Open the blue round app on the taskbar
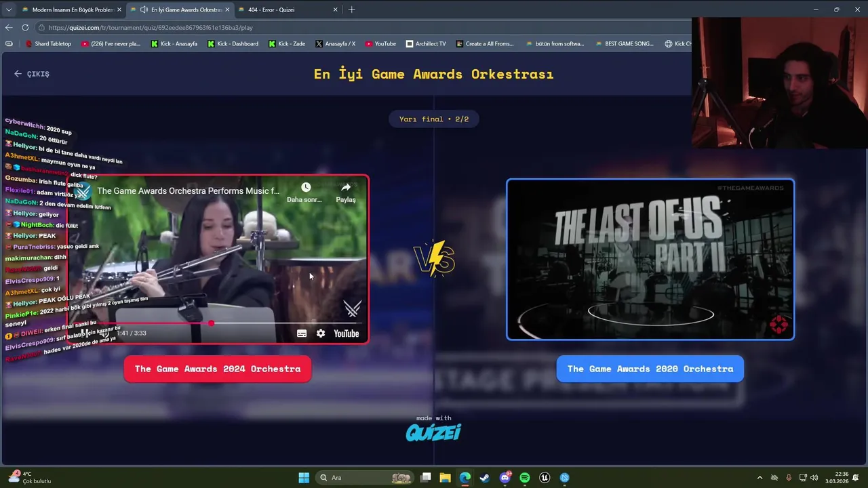The width and height of the screenshot is (868, 488). (564, 478)
